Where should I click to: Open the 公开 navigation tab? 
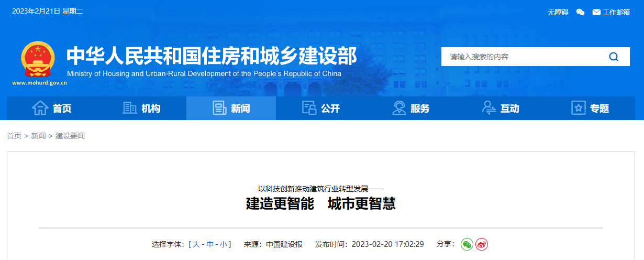(x=320, y=108)
